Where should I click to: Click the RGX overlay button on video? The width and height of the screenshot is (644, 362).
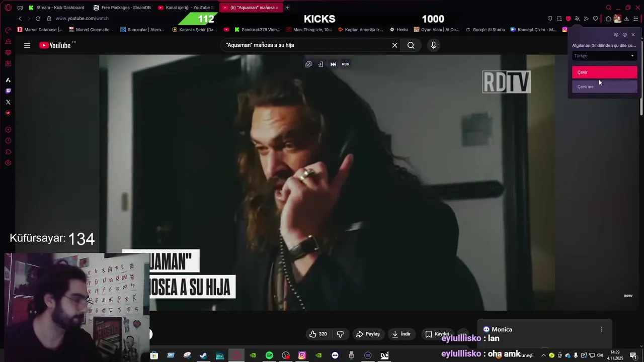[x=346, y=64]
